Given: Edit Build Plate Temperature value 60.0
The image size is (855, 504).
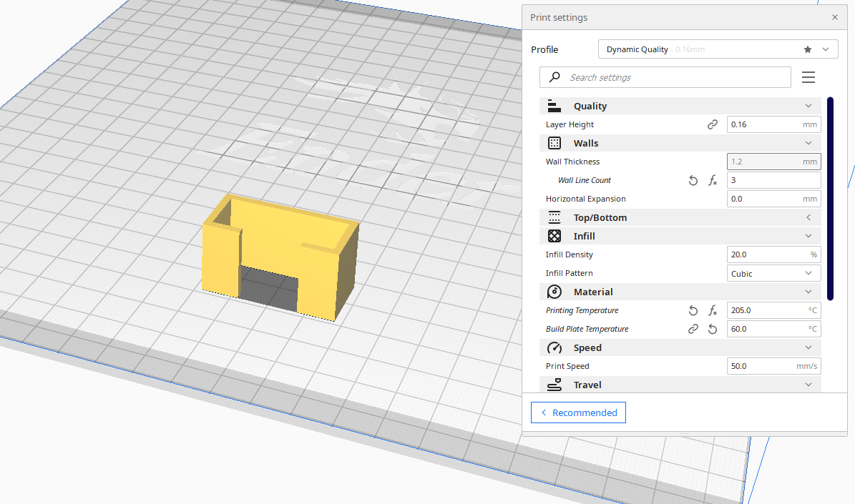Looking at the screenshot, I should [773, 329].
